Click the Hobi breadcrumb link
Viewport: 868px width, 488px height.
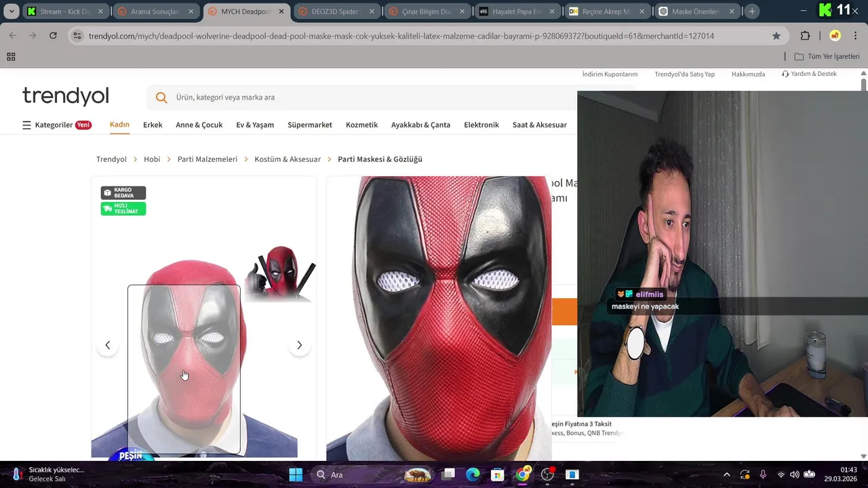(x=152, y=159)
